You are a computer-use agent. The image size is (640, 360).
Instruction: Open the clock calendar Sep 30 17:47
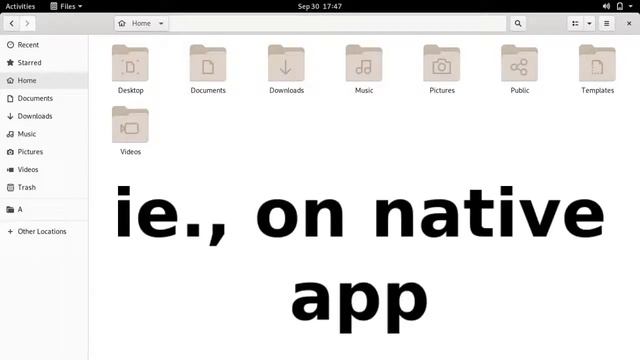pyautogui.click(x=320, y=6)
